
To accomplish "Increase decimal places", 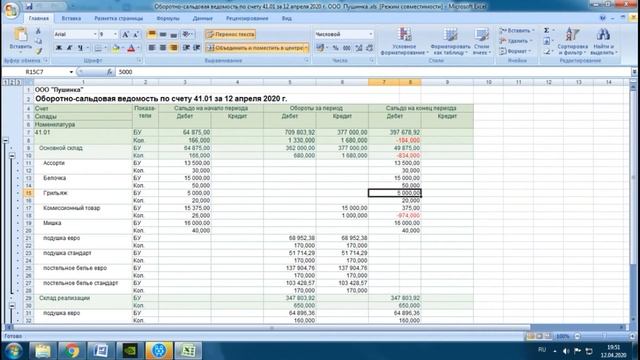I will click(x=359, y=48).
